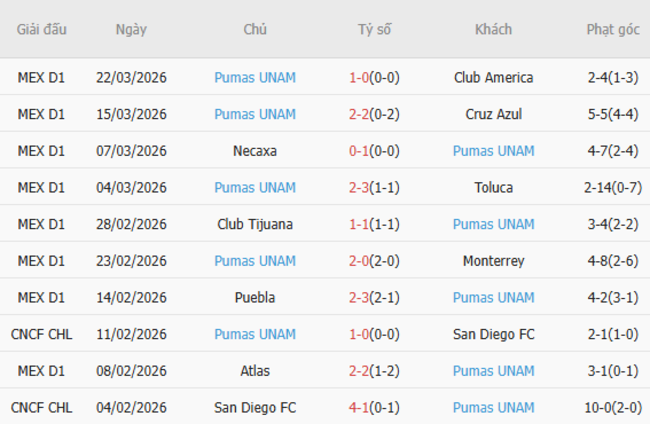Open Club America team link
The image size is (650, 424).
click(x=493, y=77)
